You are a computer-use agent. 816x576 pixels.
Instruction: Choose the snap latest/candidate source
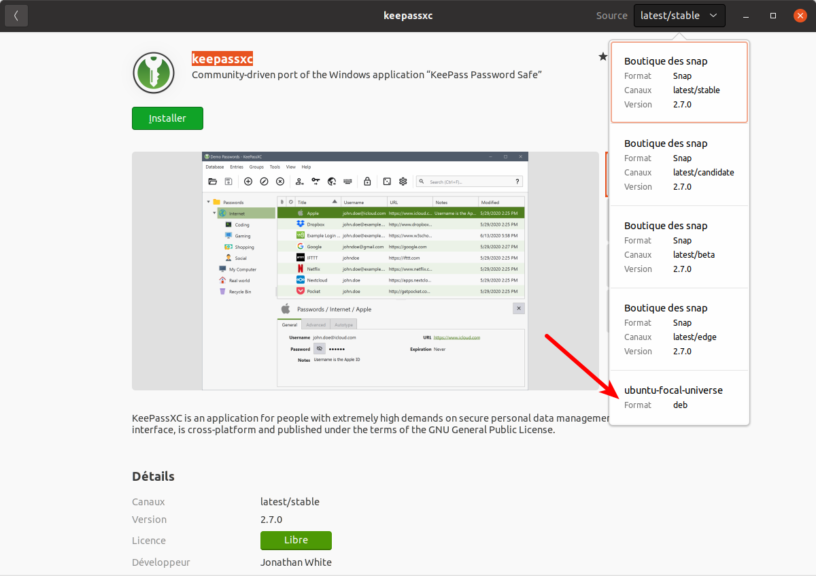click(x=679, y=164)
